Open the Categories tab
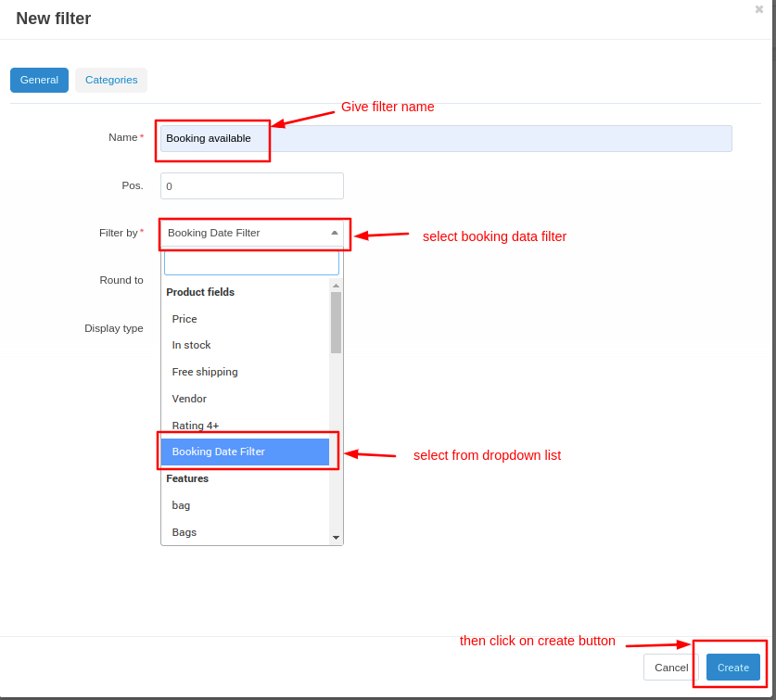This screenshot has height=700, width=776. pos(111,80)
